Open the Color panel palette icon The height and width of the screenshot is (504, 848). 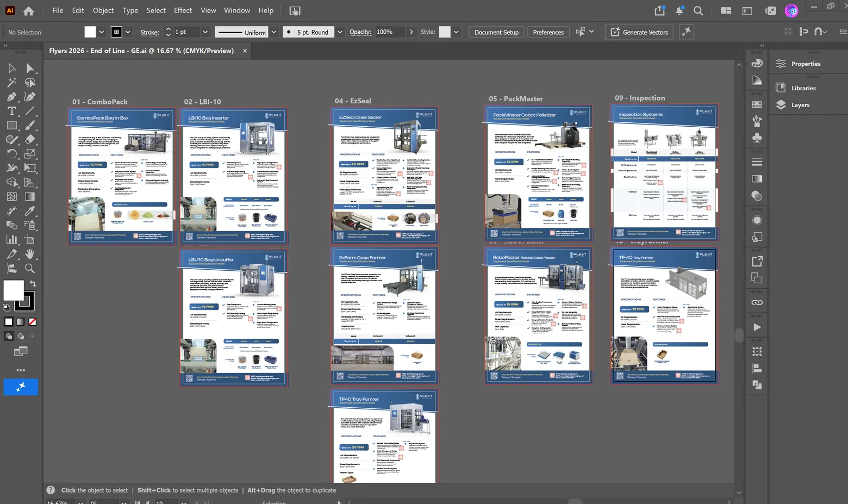(x=757, y=64)
